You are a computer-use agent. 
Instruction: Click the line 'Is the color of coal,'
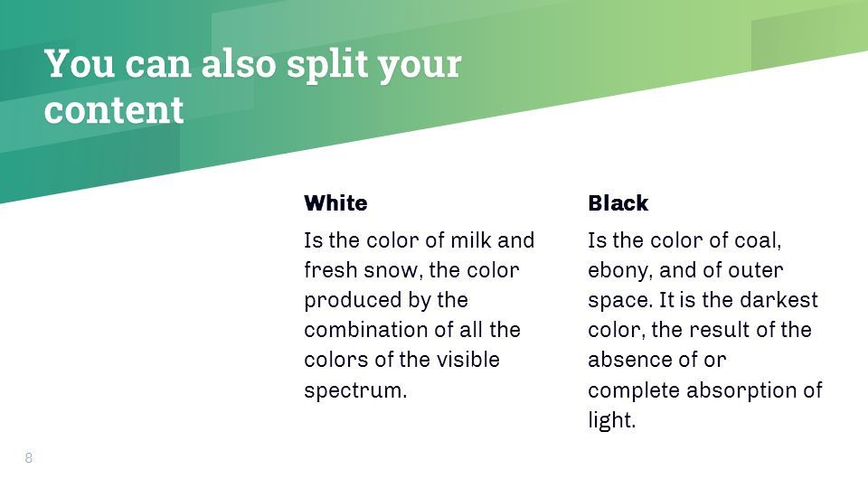coord(684,240)
